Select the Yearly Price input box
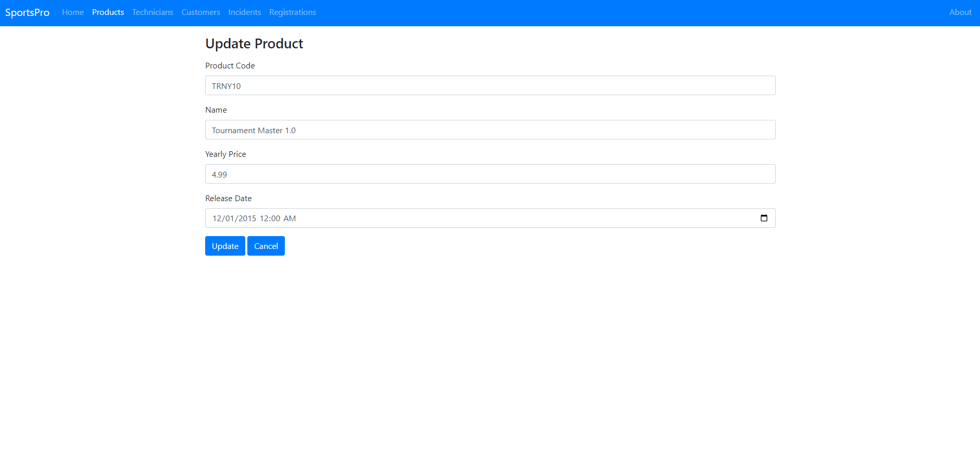This screenshot has height=466, width=980. pos(490,174)
